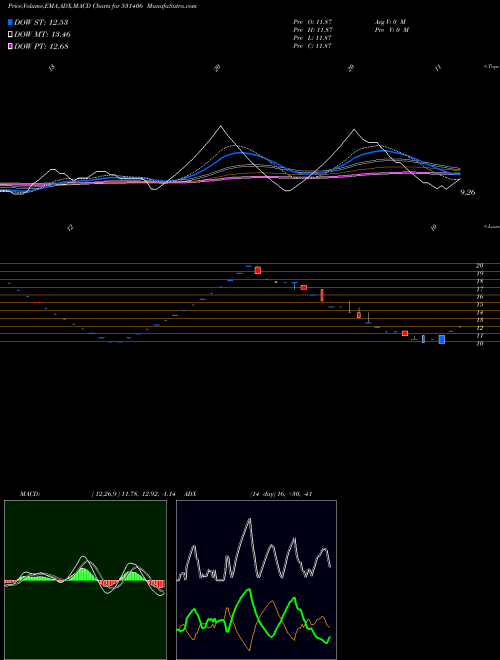Click the ADX values '(14 day) 16, +30, -41'
Image resolution: width=500 pixels, height=660 pixels.
click(x=280, y=494)
